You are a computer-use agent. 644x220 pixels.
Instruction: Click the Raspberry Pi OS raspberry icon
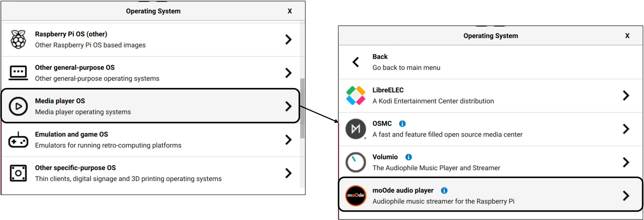(18, 39)
